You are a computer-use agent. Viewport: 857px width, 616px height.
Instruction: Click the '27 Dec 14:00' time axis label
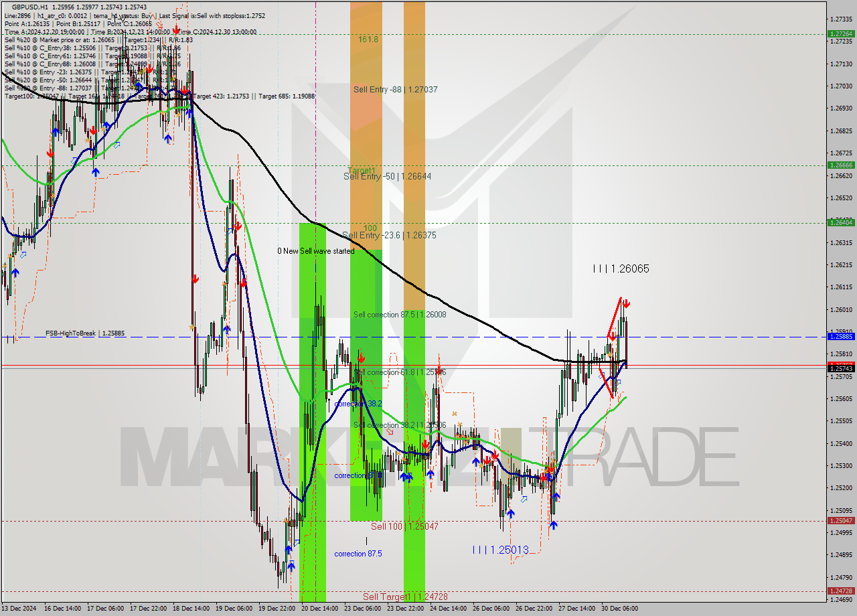[576, 609]
